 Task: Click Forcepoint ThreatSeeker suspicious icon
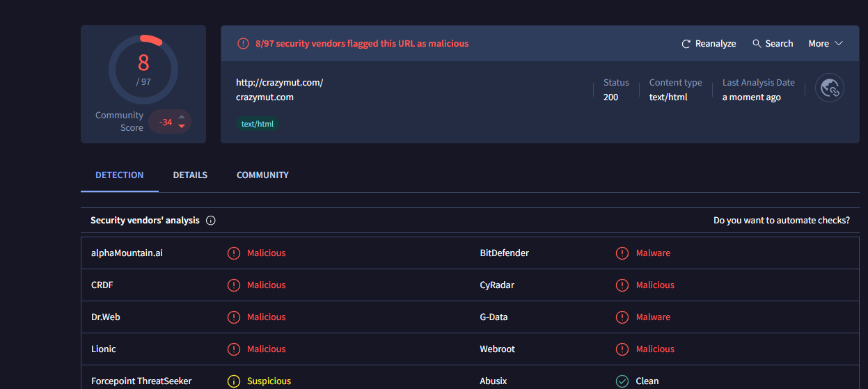(234, 381)
